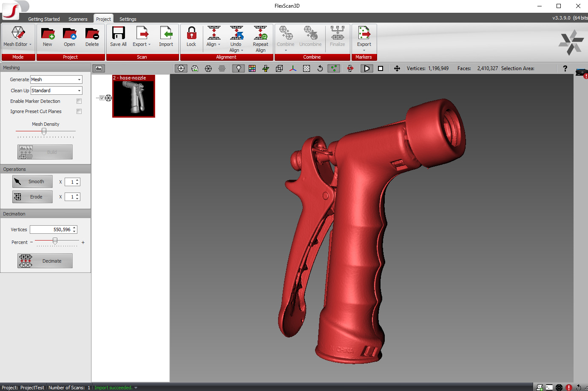The width and height of the screenshot is (588, 391).
Task: Open the Clean Up dropdown set to Standard
Action: pyautogui.click(x=56, y=91)
